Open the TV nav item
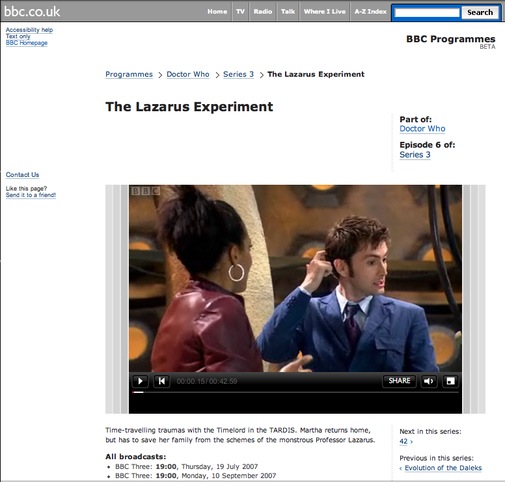 pos(240,11)
